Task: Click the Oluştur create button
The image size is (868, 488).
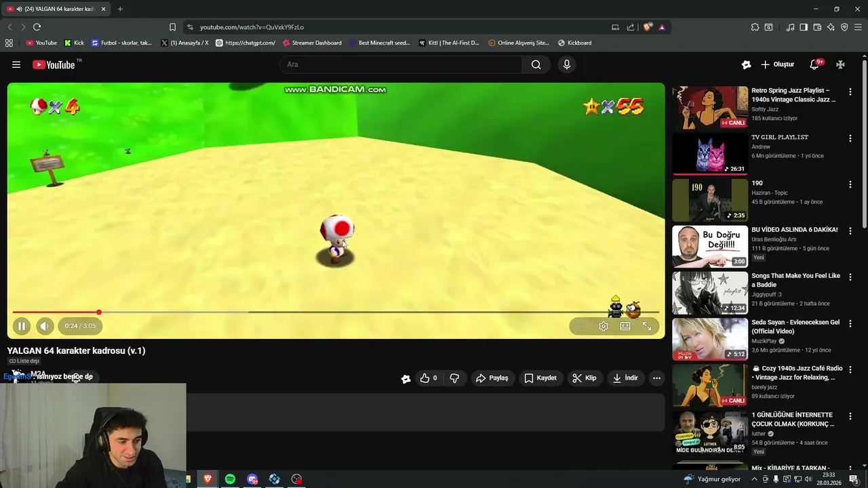Action: pyautogui.click(x=777, y=64)
